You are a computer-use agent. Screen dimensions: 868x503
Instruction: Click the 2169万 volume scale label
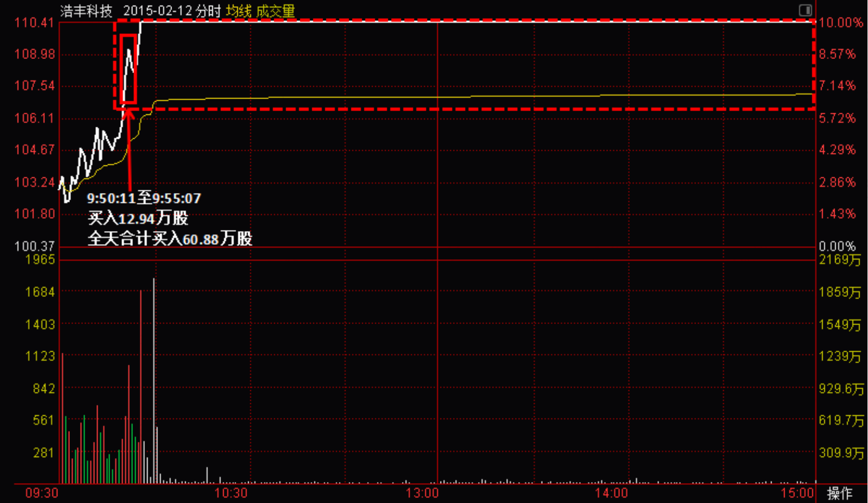(840, 259)
